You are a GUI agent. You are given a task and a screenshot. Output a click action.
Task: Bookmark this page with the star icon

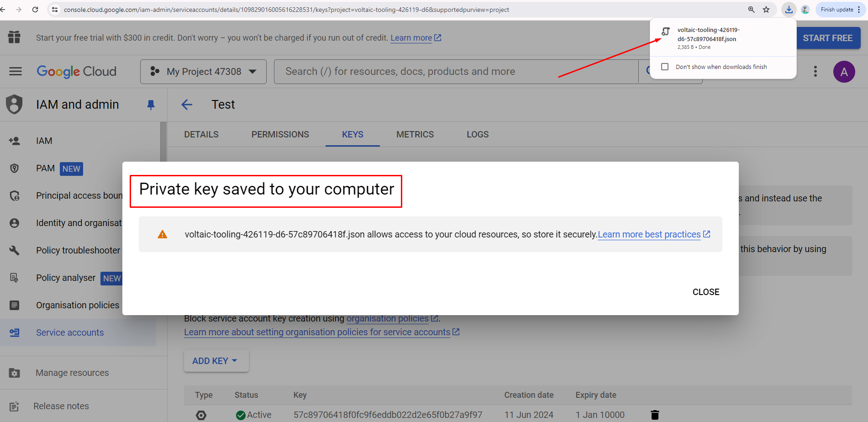(x=766, y=10)
